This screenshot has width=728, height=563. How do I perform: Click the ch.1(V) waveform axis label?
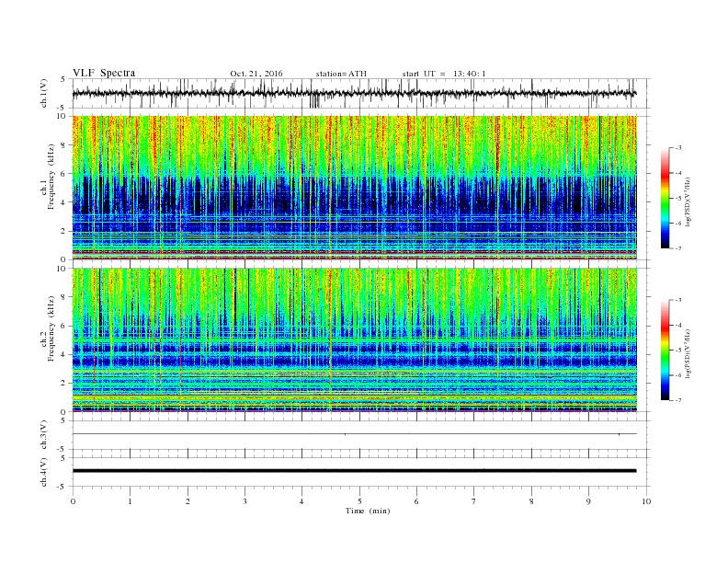(x=44, y=93)
